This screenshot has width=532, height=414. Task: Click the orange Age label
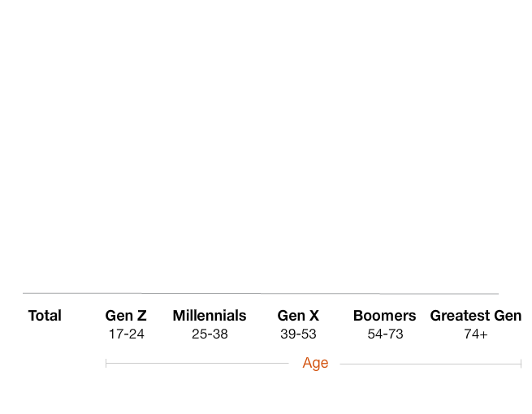[x=315, y=363]
